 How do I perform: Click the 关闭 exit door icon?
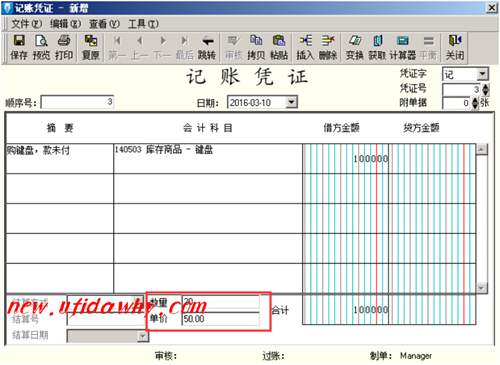point(455,47)
